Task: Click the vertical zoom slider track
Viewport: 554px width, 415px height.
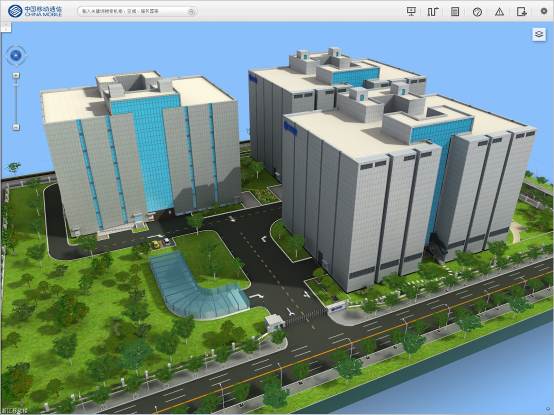Action: point(16,101)
